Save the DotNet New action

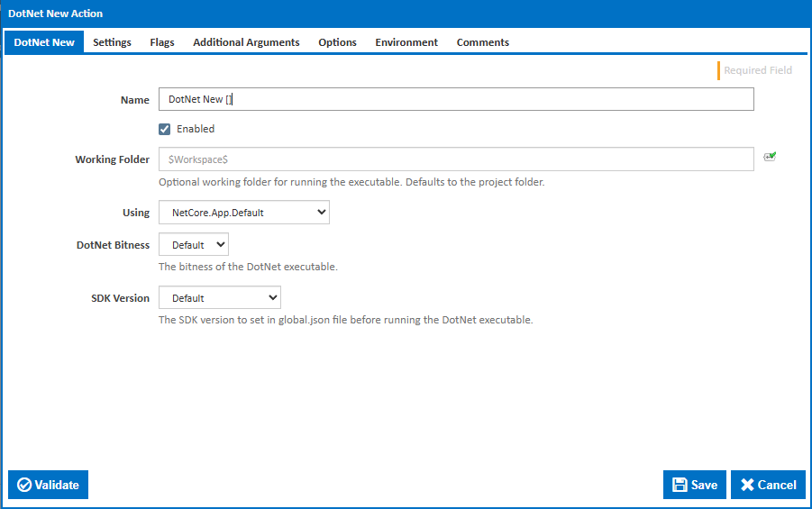click(695, 485)
